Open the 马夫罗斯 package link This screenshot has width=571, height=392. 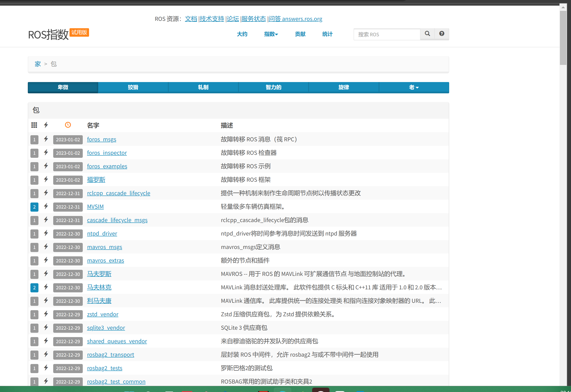[x=99, y=274]
